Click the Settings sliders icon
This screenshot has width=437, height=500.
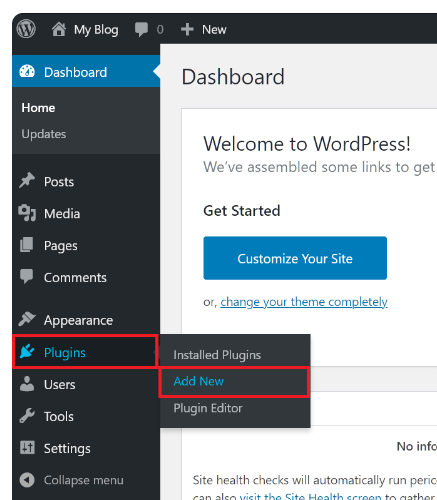tap(27, 448)
